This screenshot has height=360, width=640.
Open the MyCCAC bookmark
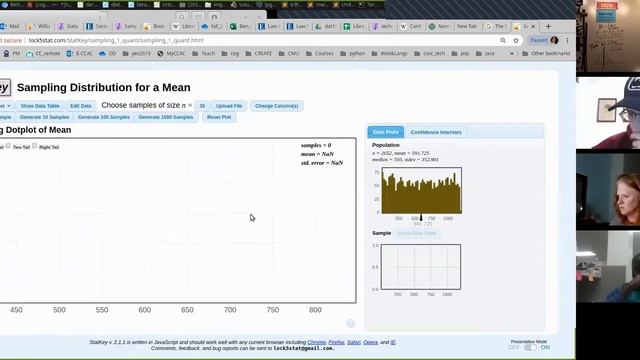[171, 53]
